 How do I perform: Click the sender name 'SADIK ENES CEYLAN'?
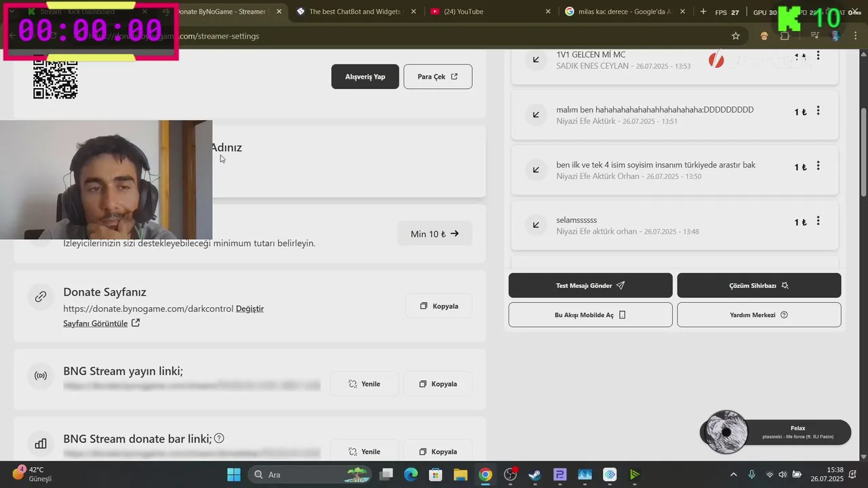tap(593, 66)
